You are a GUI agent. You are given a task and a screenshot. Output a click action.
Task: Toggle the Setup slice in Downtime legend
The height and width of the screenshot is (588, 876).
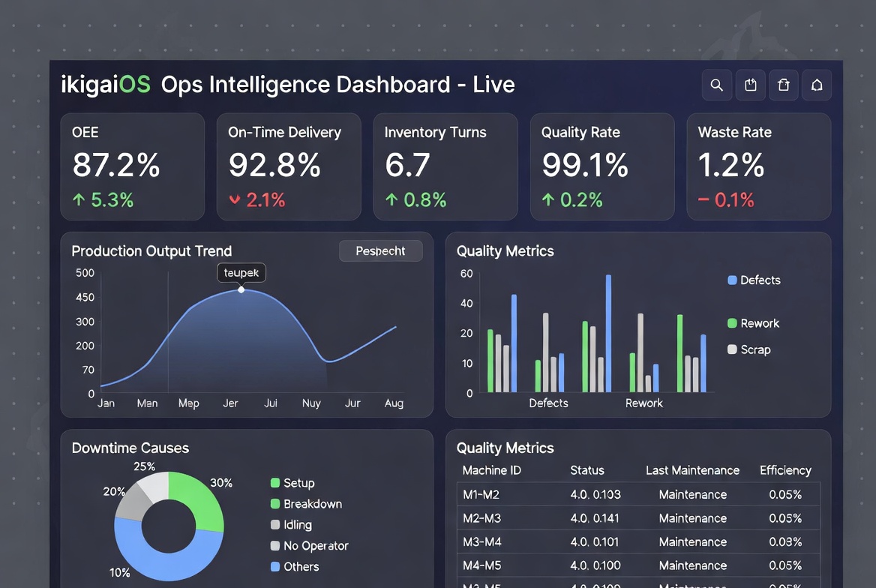click(x=276, y=483)
